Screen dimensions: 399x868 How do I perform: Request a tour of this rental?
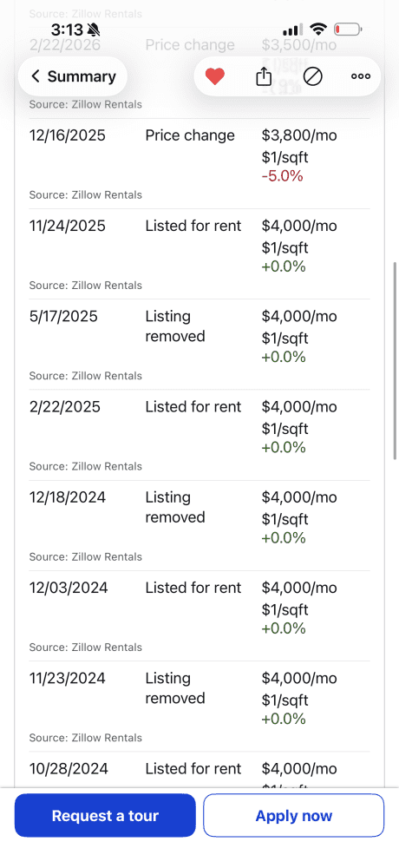(105, 815)
